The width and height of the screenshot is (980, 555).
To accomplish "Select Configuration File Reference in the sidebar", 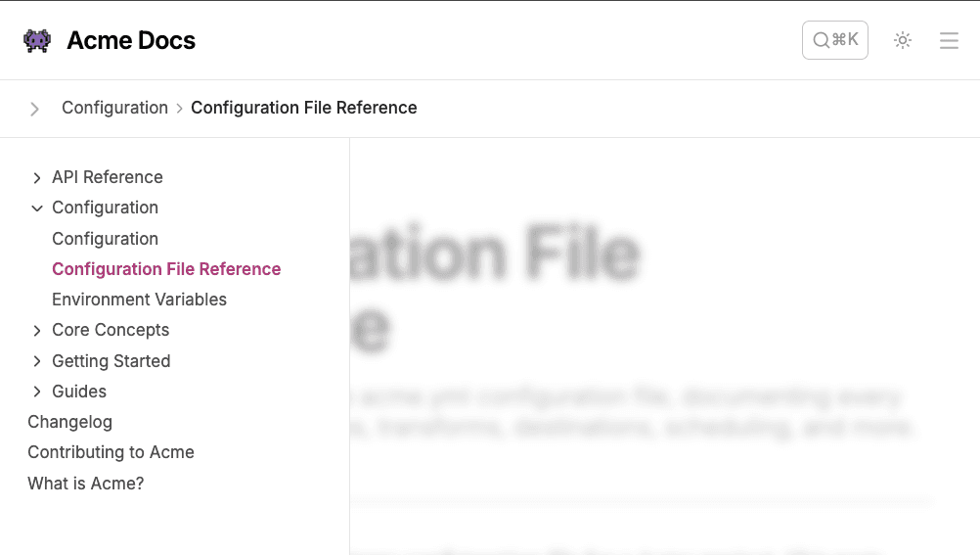I will click(166, 269).
